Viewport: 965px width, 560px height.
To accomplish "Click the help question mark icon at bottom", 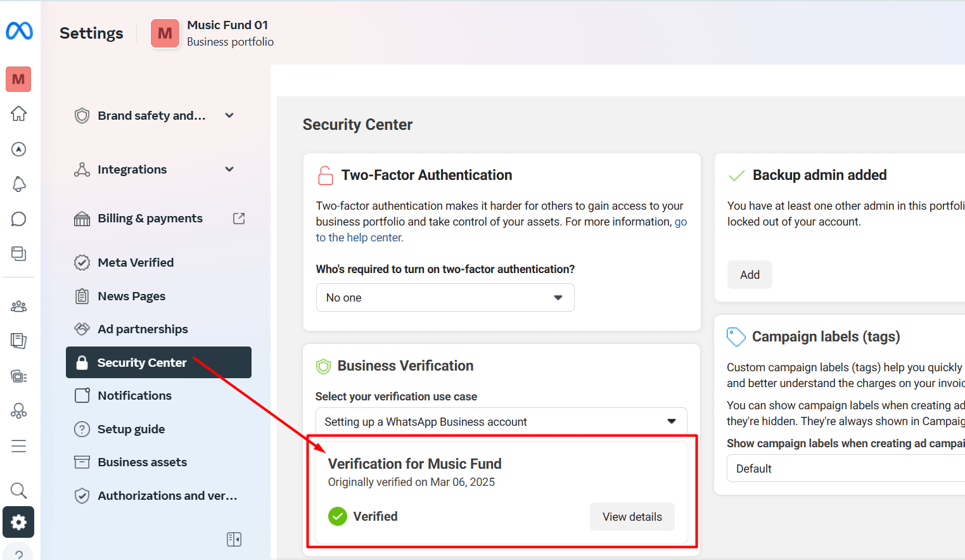I will click(x=19, y=552).
